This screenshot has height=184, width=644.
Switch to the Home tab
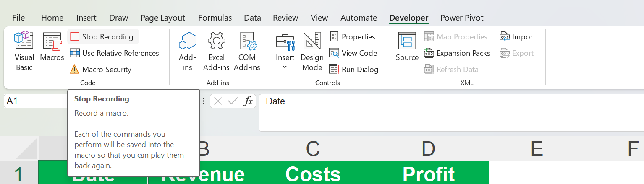(x=52, y=18)
